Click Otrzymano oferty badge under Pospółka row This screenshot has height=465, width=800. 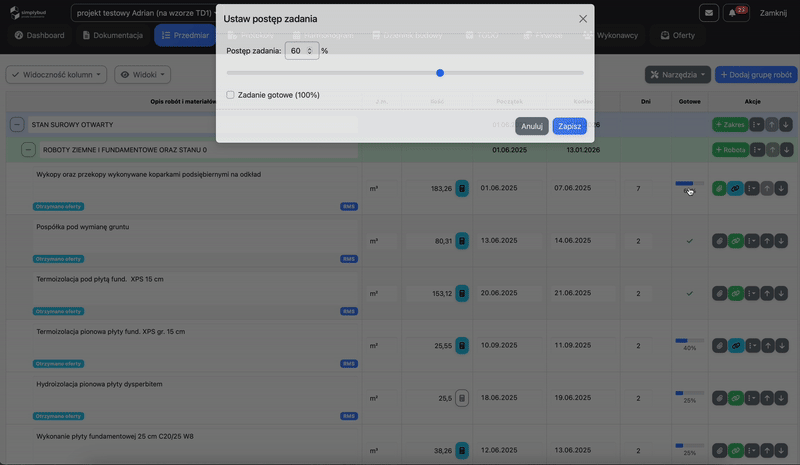pyautogui.click(x=59, y=259)
